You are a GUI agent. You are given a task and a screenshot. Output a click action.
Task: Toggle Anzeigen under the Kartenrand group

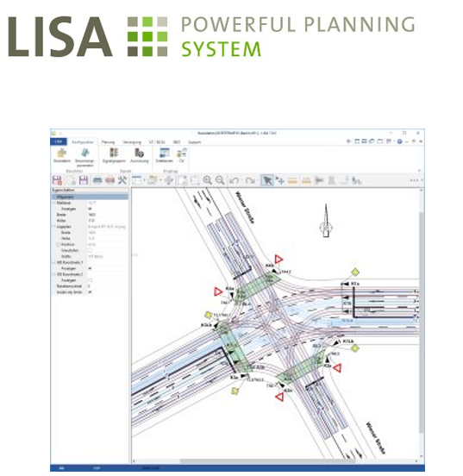[x=90, y=209]
